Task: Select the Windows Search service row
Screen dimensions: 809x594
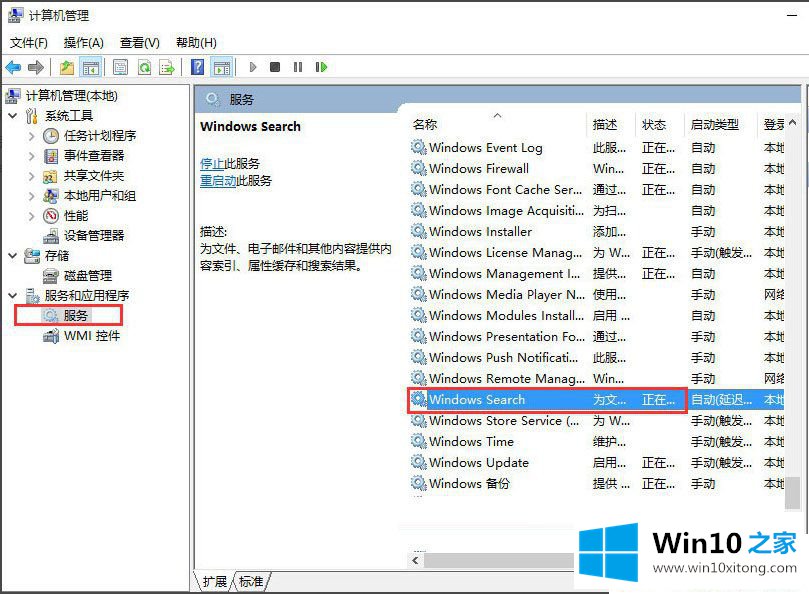Action: [x=596, y=400]
